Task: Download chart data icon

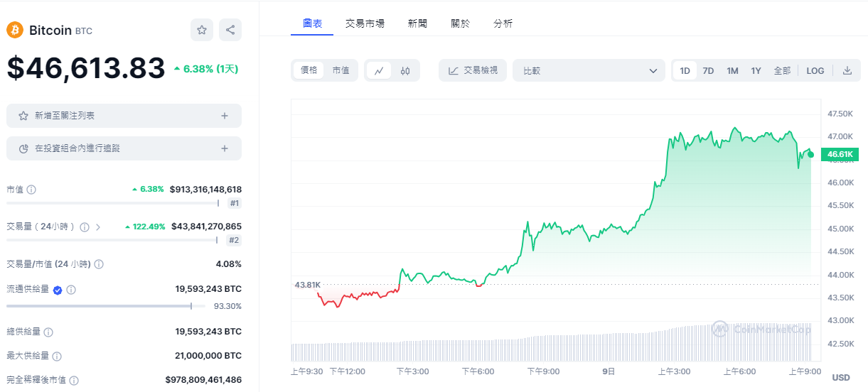Action: 847,70
